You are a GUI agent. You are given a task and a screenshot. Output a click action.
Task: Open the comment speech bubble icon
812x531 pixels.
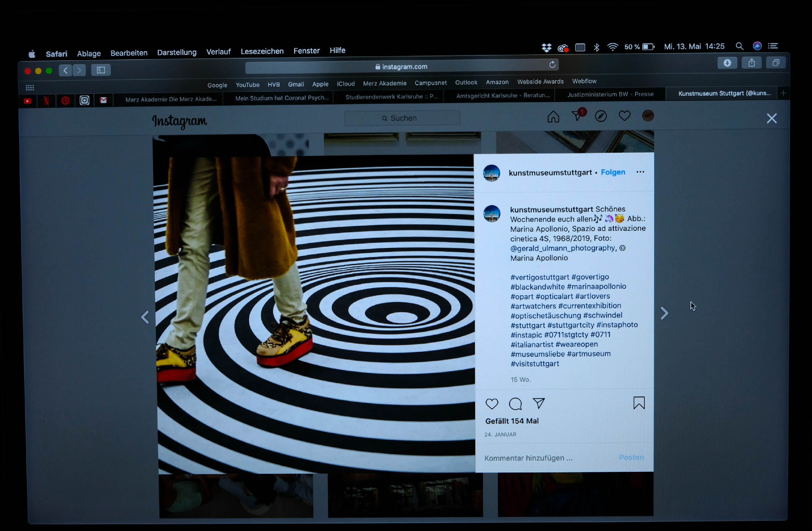515,404
